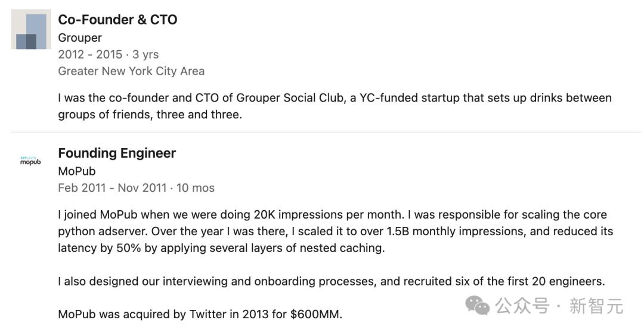Viewport: 644px width, 332px height.
Task: Click the Grouper company logo
Action: point(31,29)
